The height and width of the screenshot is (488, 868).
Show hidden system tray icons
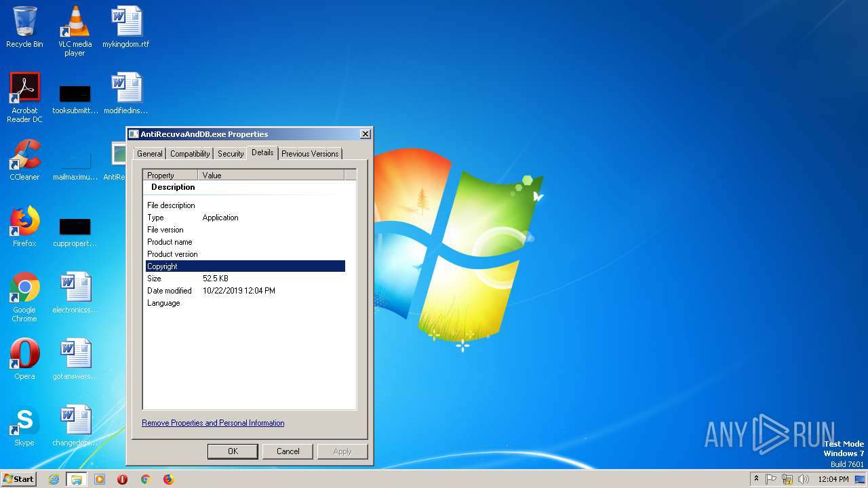[x=756, y=479]
